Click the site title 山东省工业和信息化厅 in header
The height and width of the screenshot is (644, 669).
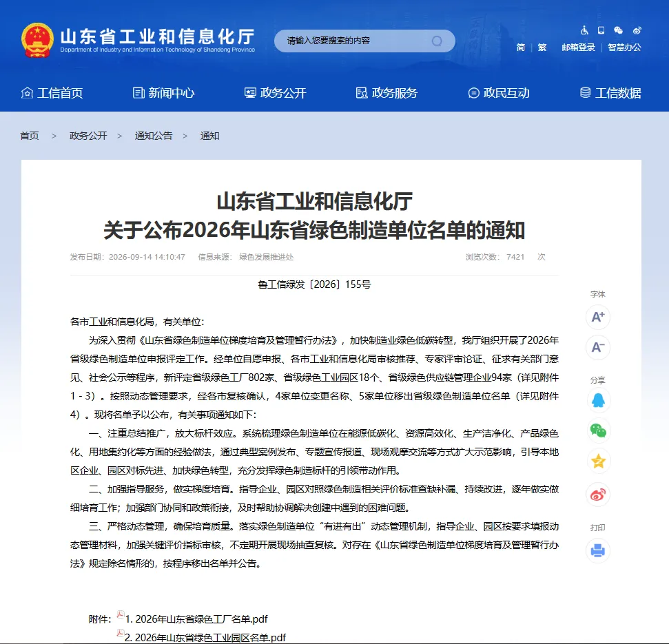click(x=158, y=37)
